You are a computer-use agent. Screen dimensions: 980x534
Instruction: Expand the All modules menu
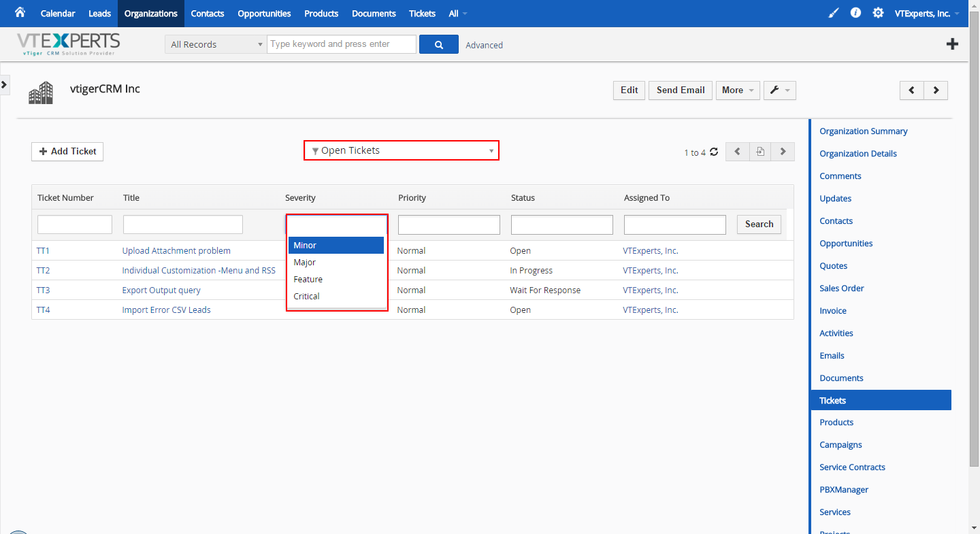(x=458, y=14)
